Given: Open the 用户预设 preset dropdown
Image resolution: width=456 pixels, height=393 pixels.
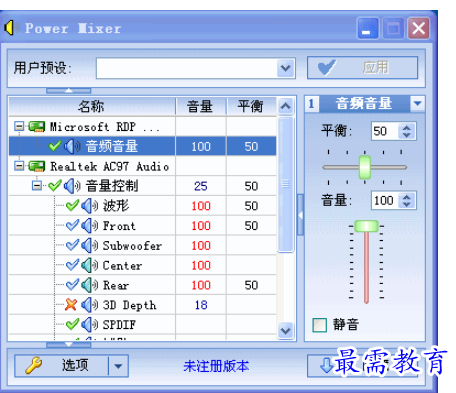Looking at the screenshot, I should (286, 68).
